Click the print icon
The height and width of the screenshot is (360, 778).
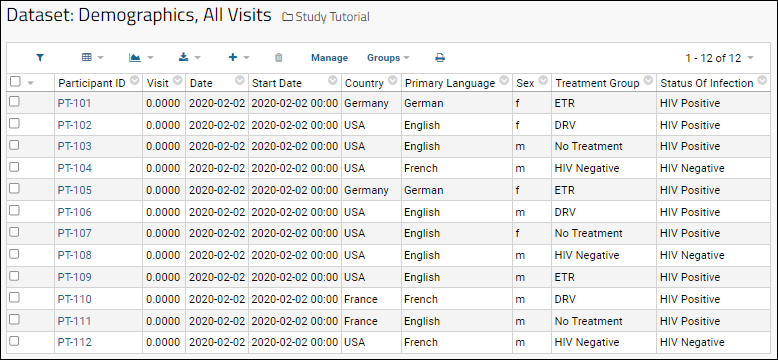click(440, 58)
